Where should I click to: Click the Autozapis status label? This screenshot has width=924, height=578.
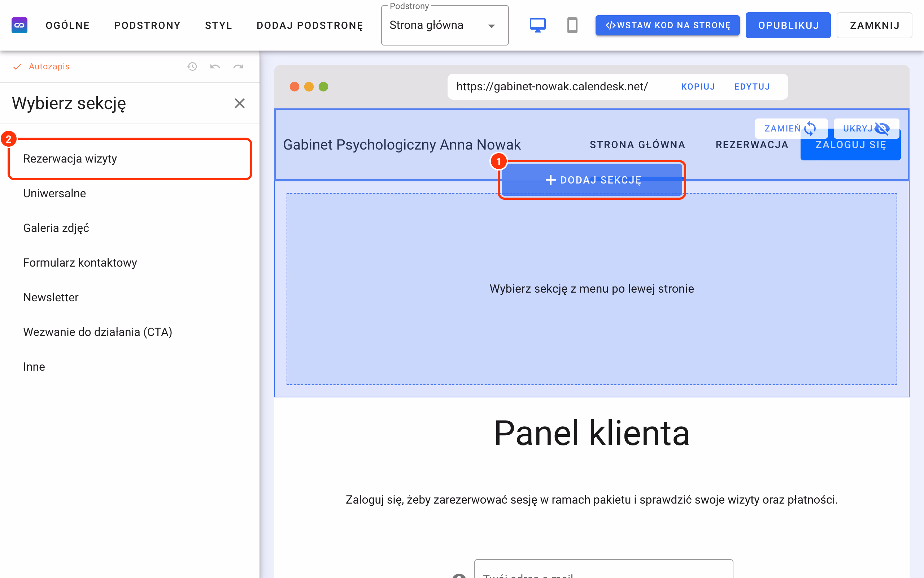click(x=49, y=66)
